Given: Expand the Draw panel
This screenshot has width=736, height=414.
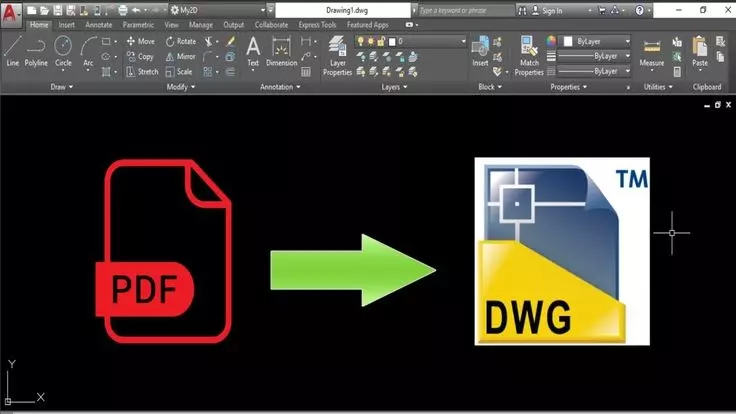Looking at the screenshot, I should point(61,87).
